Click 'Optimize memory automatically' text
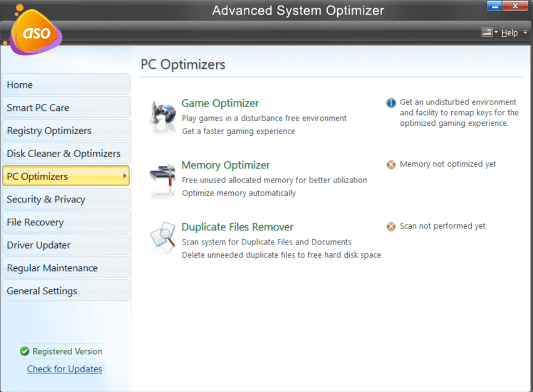Screen dimensions: 533x392 tap(238, 193)
